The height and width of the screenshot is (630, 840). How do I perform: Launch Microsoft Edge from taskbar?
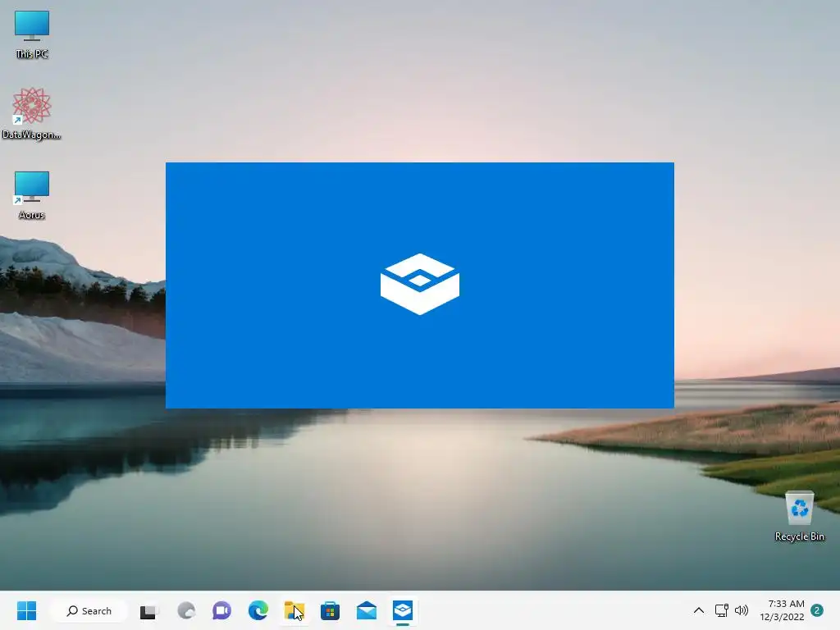[258, 610]
